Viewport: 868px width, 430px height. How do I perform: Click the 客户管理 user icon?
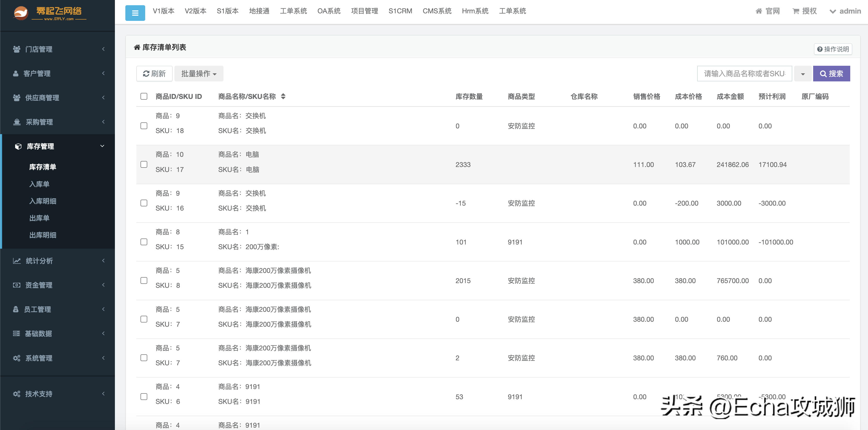(x=15, y=73)
